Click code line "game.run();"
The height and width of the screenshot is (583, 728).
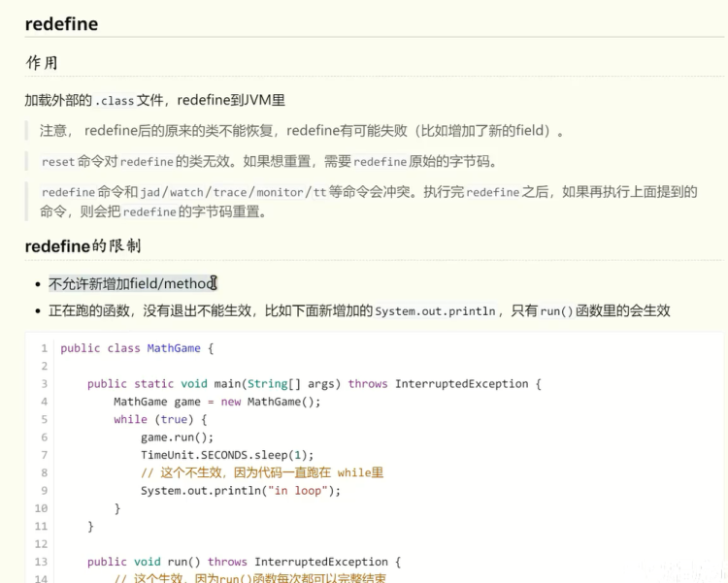click(178, 437)
